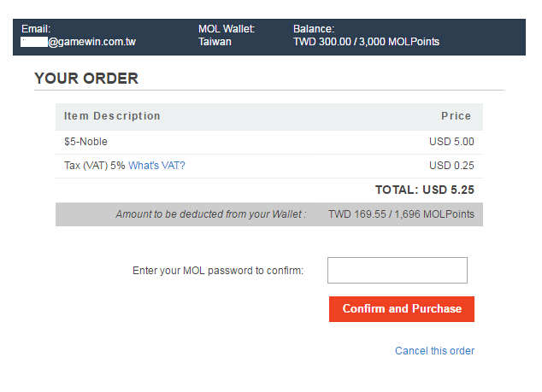Click the USD 0.25 tax amount
Viewport: 542px width, 392px height.
point(451,166)
